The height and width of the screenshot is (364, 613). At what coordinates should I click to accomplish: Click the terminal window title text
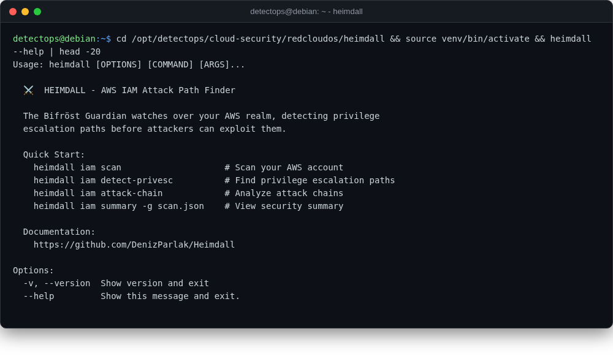point(306,12)
